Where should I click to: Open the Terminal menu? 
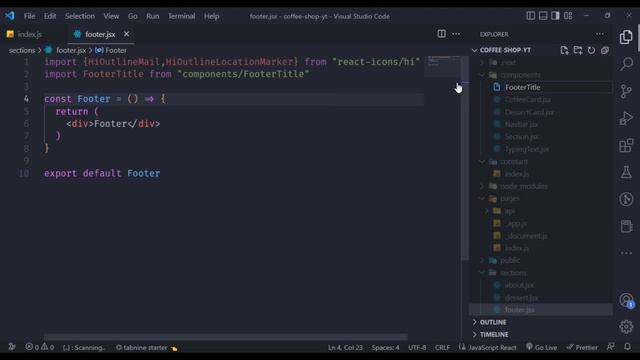click(x=182, y=16)
